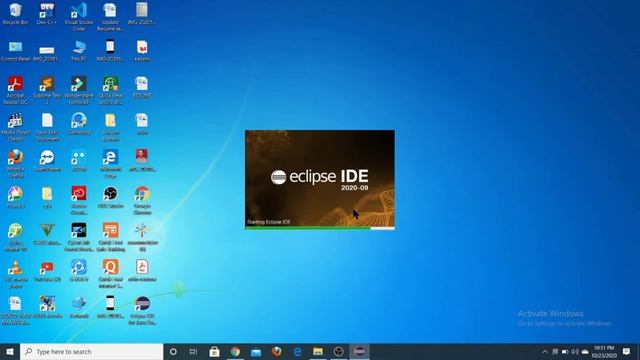The image size is (640, 360).
Task: Open the Mail app from the taskbar
Action: (x=256, y=351)
